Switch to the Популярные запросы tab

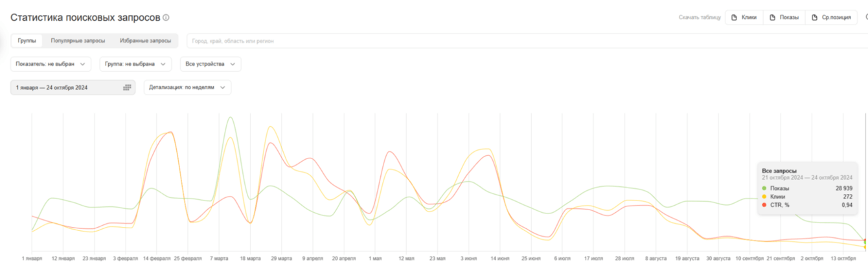[78, 41]
